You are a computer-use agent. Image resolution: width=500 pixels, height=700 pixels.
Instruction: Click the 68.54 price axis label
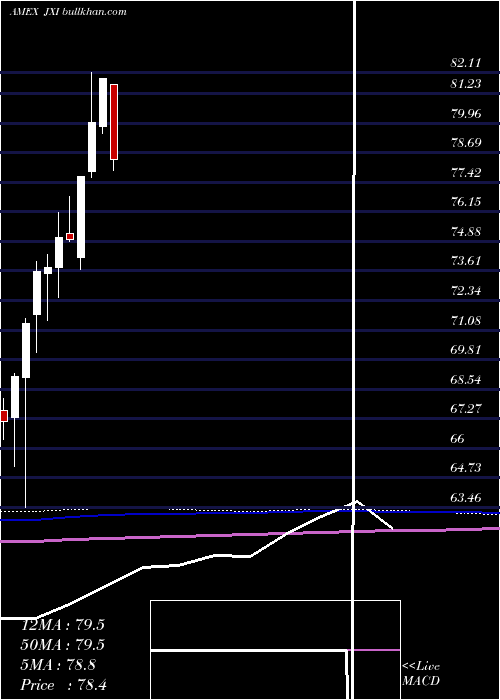point(466,379)
